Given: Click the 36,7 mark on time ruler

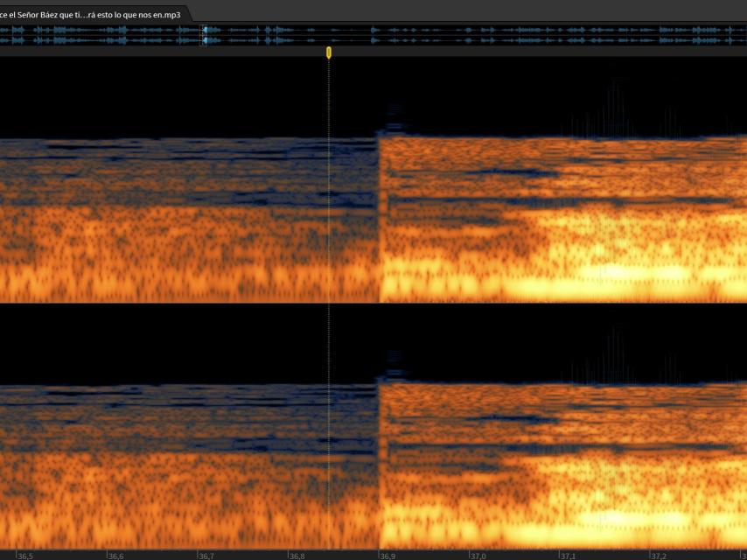Looking at the screenshot, I should pos(206,556).
